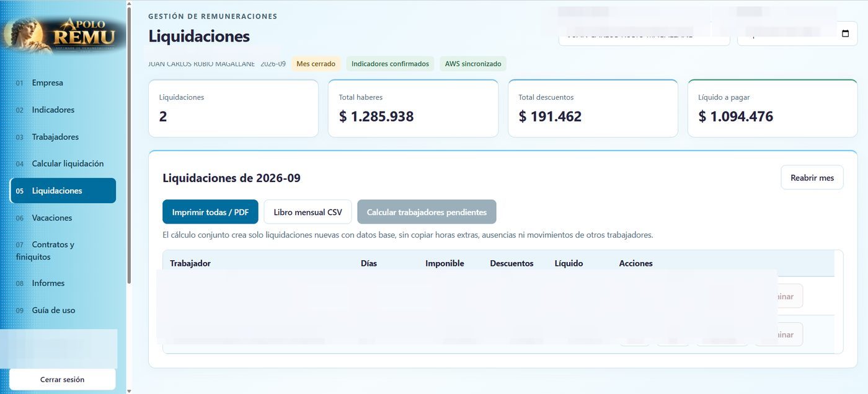Viewport: 868px width, 394px height.
Task: Click the Apolo REMU logo
Action: pos(64,34)
